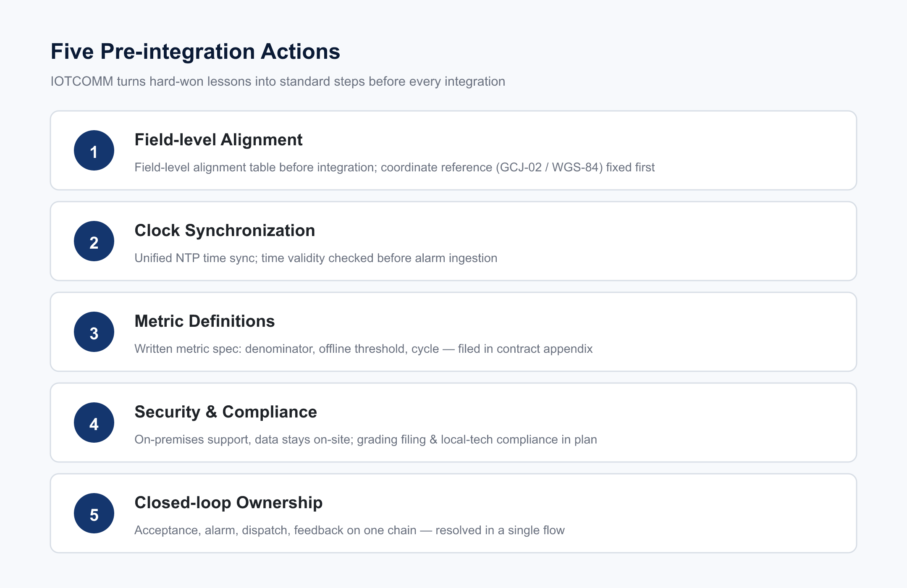The height and width of the screenshot is (588, 907).
Task: Click the 'Acceptance, alarm, dispatch' description
Action: coord(349,530)
